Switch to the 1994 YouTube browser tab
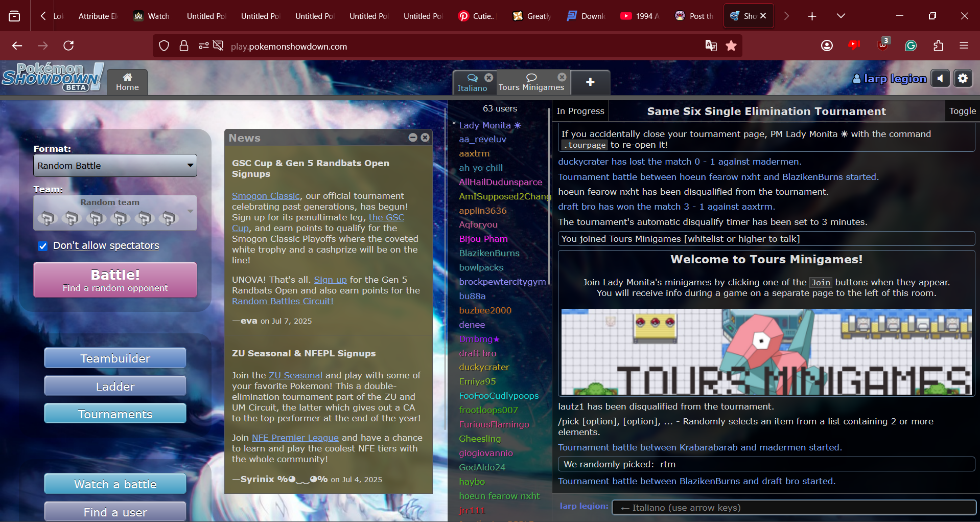The image size is (980, 522). 640,16
